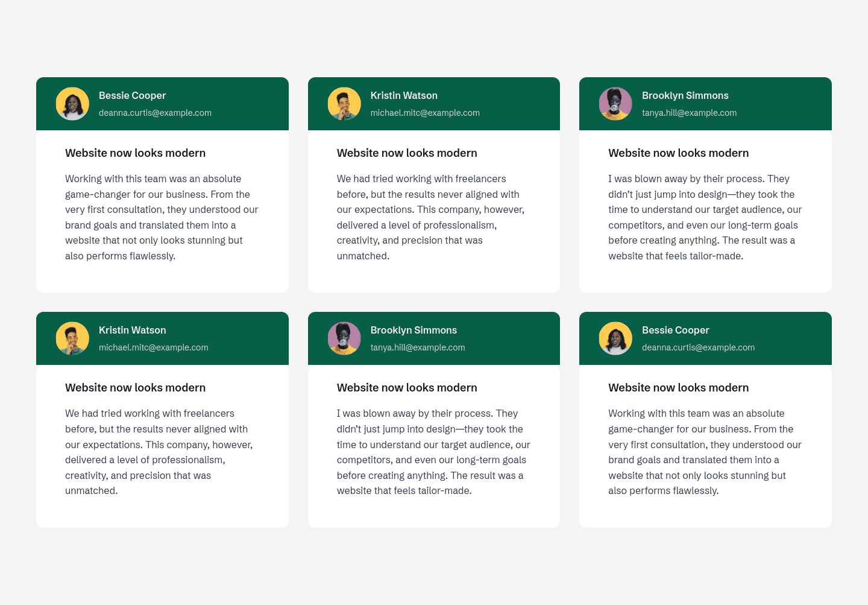Click testimonial text starting 'Working with this team' top-left
868x605 pixels.
162,217
